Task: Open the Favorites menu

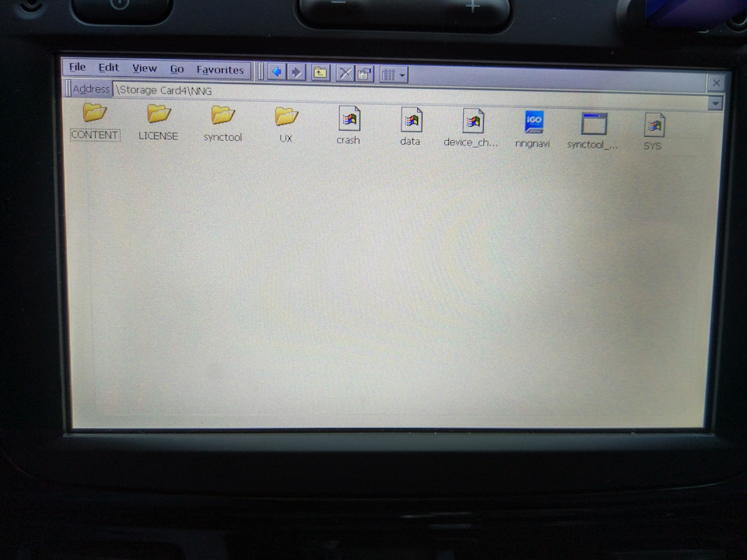Action: click(219, 70)
